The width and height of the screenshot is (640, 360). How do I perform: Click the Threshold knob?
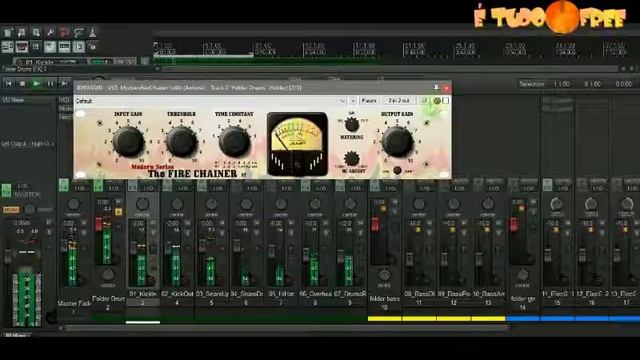(182, 141)
